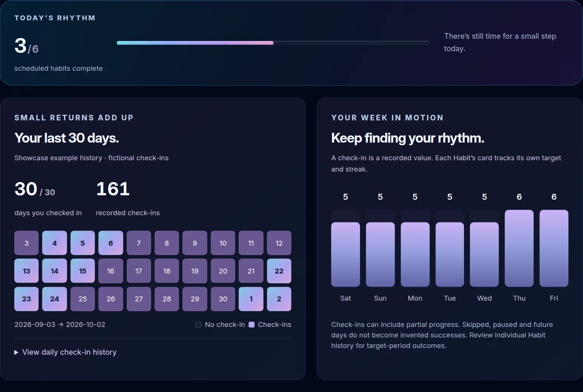Click 'YOUR WEEK IN MOTION' section label
Viewport: 583px width, 392px height.
pyautogui.click(x=387, y=118)
